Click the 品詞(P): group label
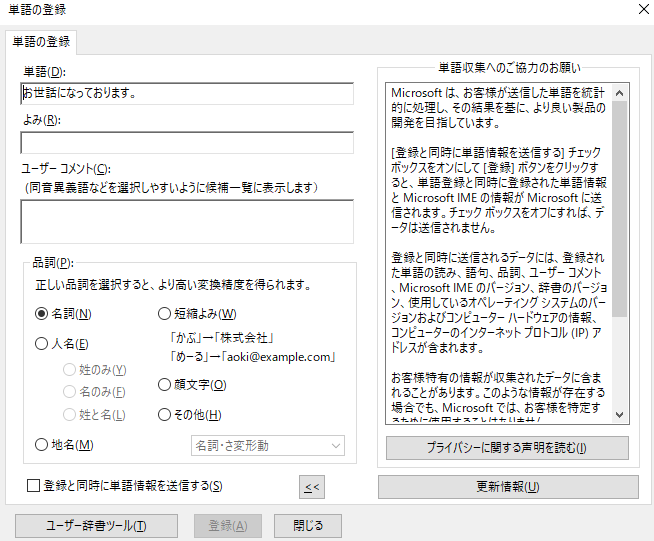The height and width of the screenshot is (541, 654). (53, 262)
